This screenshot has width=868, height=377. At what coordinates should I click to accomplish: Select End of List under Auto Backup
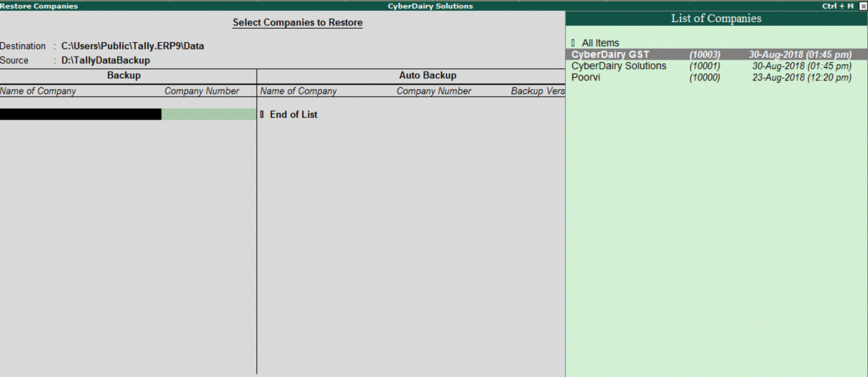[x=293, y=114]
